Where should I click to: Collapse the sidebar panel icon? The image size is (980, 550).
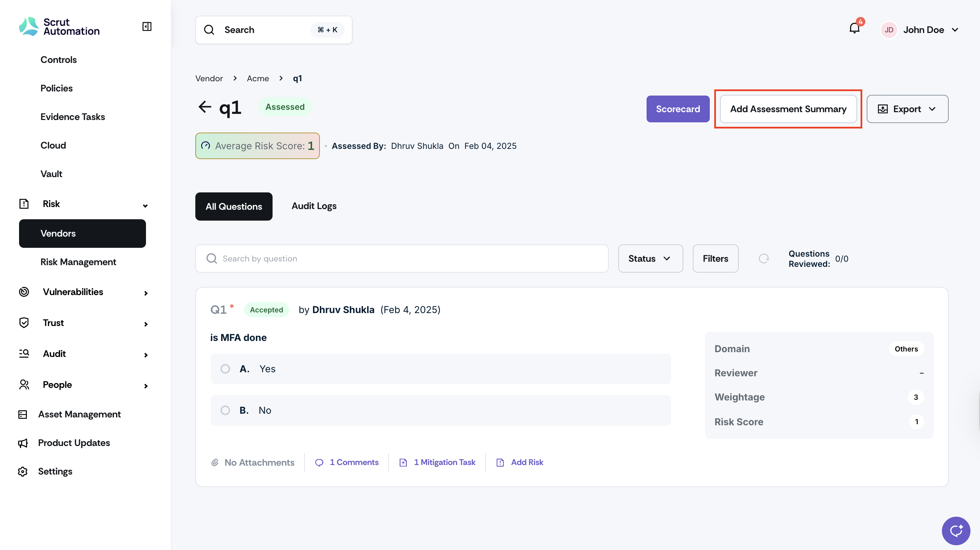click(x=147, y=27)
